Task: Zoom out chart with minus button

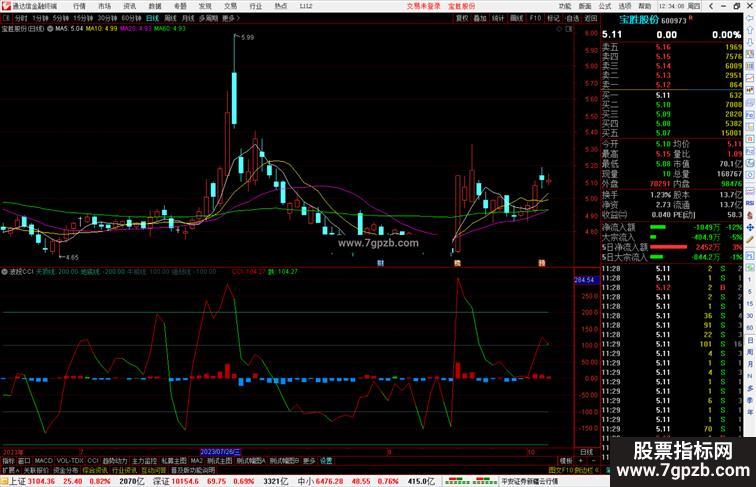Action: click(593, 461)
